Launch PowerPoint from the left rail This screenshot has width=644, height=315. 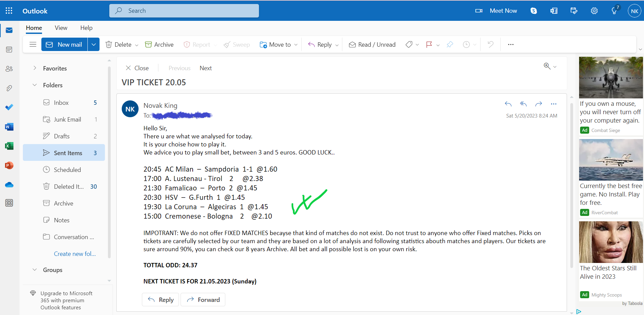[x=9, y=165]
